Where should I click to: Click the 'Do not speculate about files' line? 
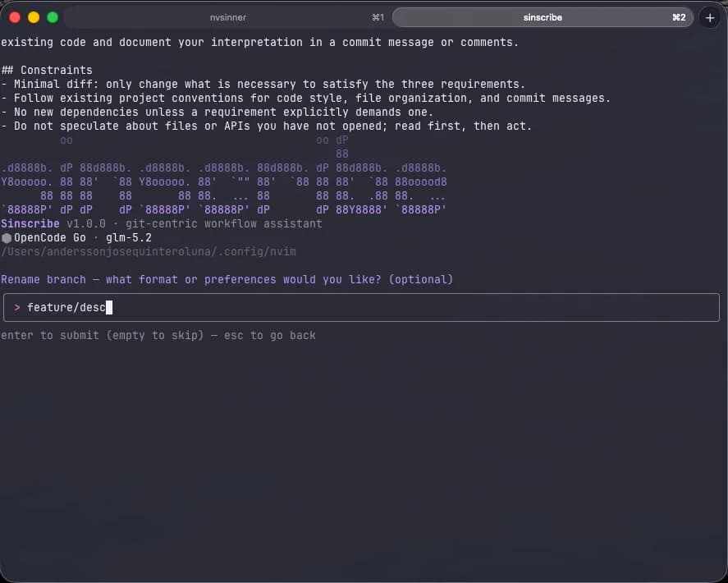tap(266, 126)
